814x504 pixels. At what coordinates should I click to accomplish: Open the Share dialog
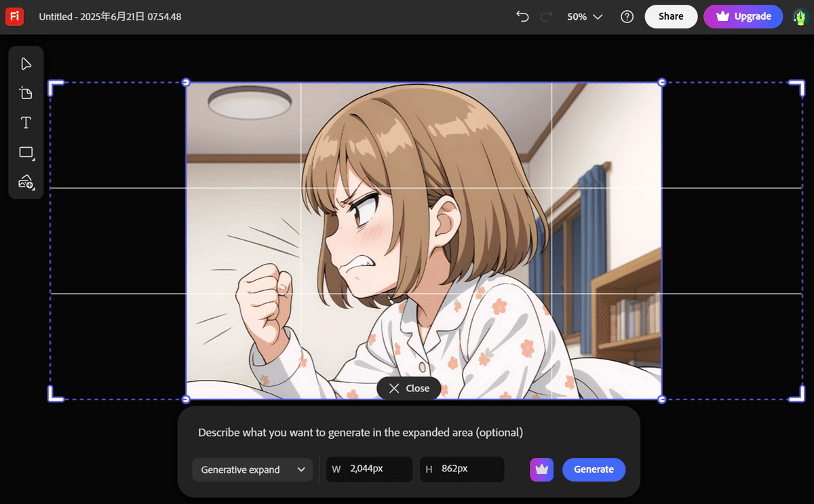(671, 16)
